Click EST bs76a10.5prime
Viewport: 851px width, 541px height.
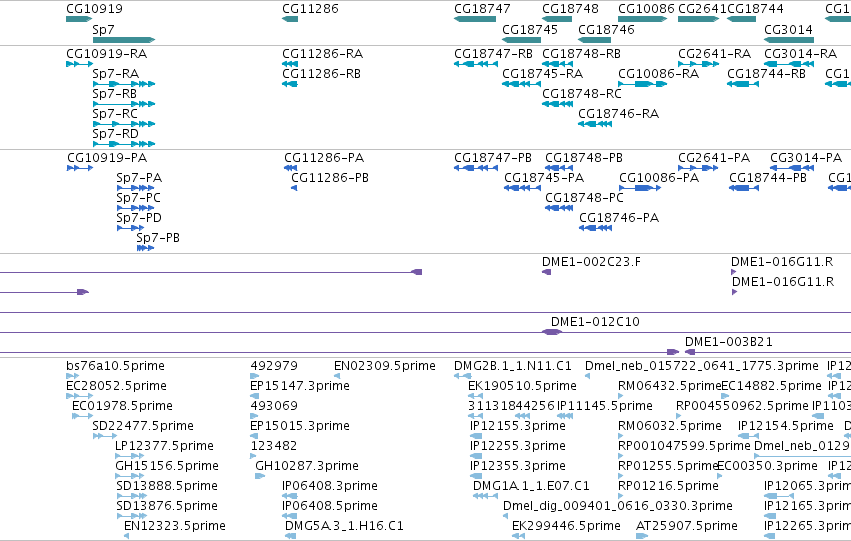point(116,366)
